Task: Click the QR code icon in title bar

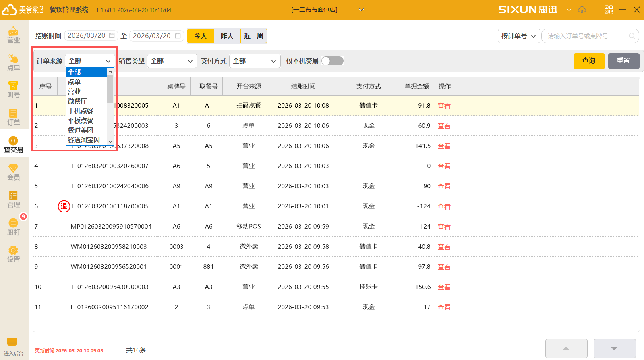Action: tap(609, 10)
